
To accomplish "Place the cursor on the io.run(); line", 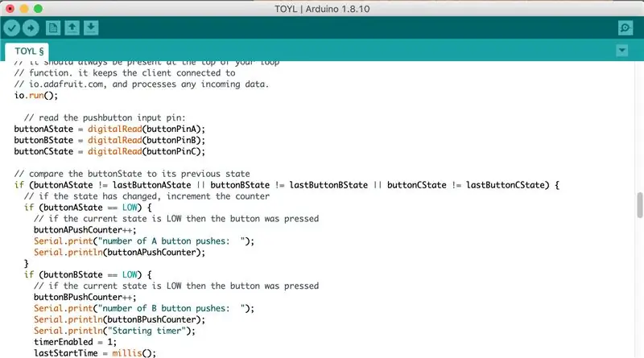I will click(36, 95).
